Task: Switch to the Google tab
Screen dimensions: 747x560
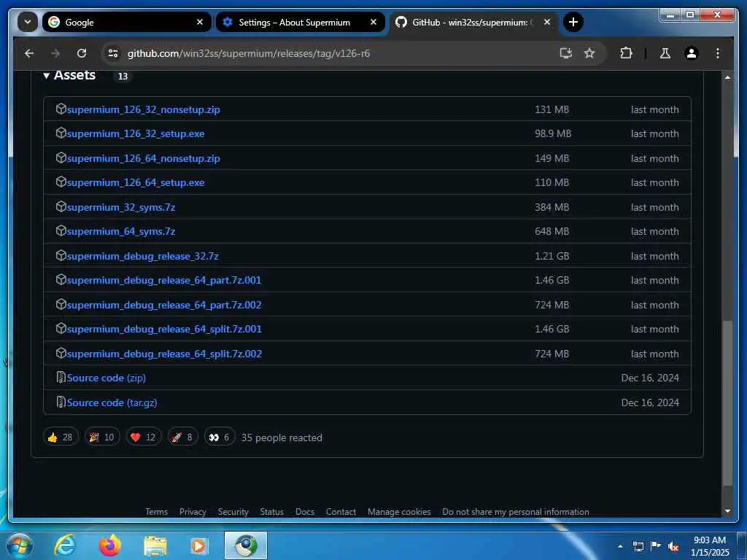Action: (126, 22)
